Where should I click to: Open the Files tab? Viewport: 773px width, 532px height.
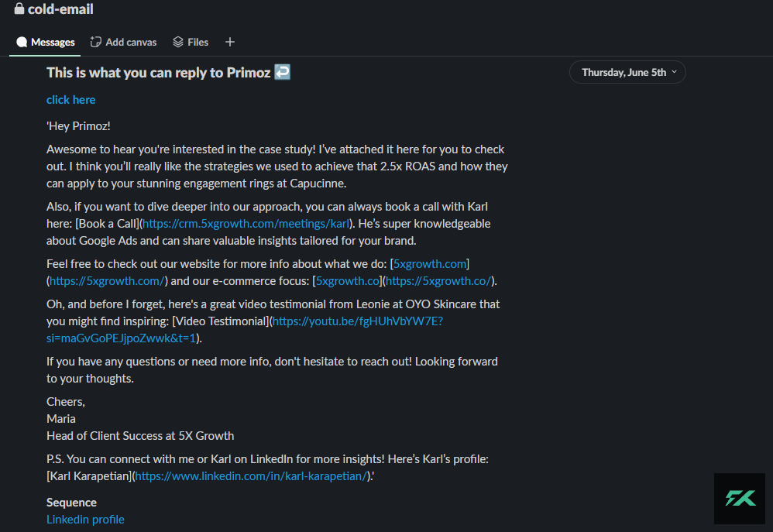pos(191,43)
